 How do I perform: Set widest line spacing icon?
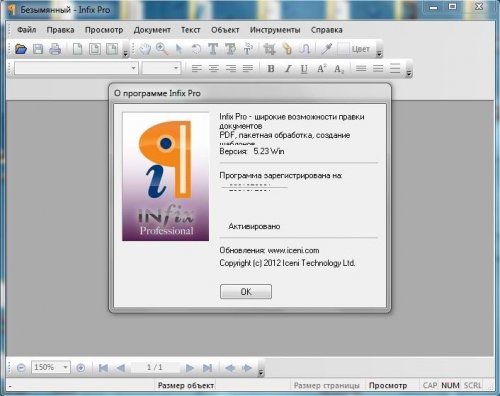(x=395, y=69)
